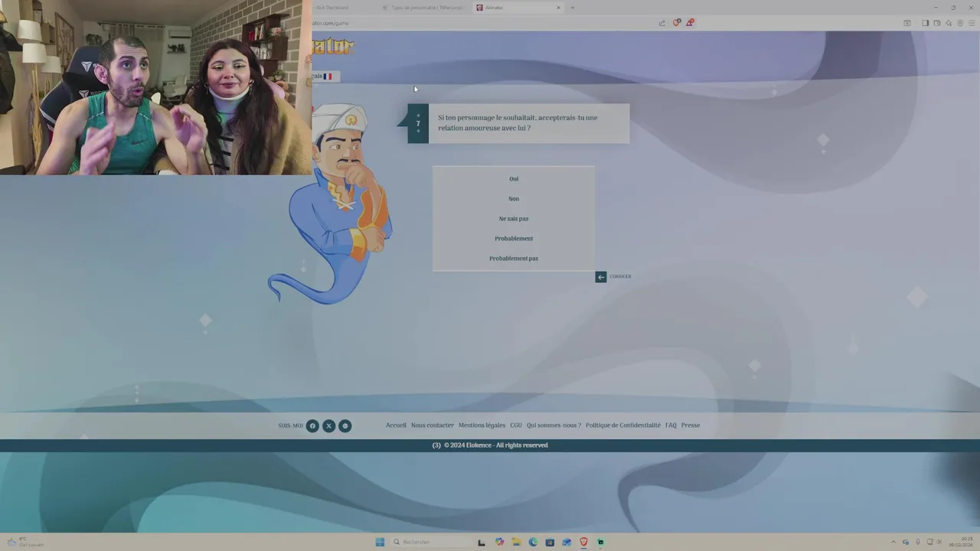Open the FAQ footer link
This screenshot has height=551, width=980.
[x=671, y=425]
